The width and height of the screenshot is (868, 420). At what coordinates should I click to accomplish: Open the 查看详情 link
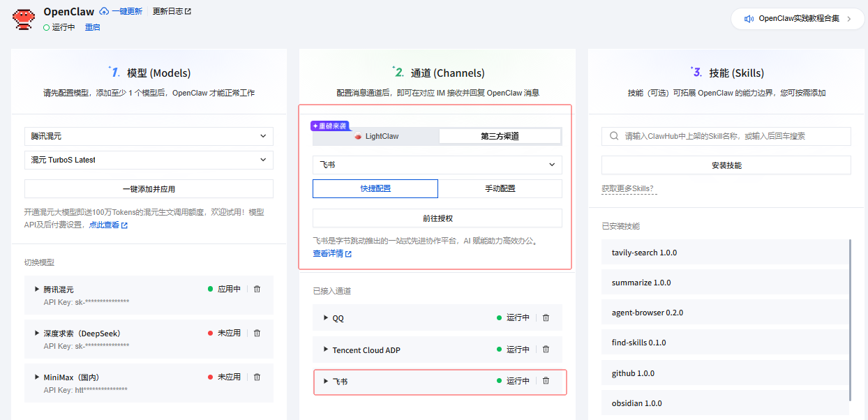(x=332, y=254)
